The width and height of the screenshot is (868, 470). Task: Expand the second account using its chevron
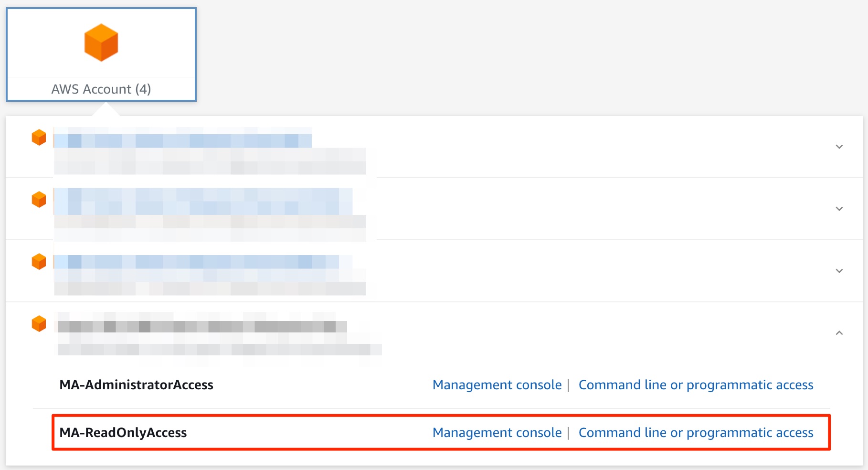(839, 209)
